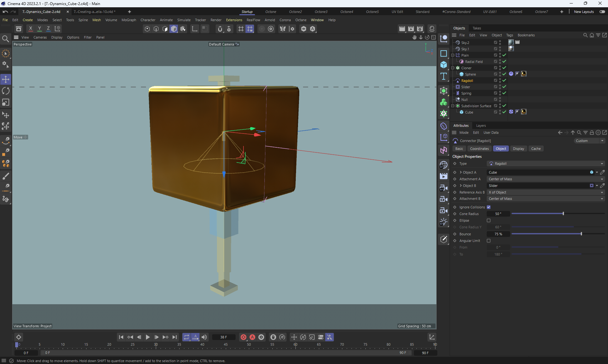This screenshot has height=364, width=608.
Task: Click the Move tool icon
Action: tap(6, 79)
